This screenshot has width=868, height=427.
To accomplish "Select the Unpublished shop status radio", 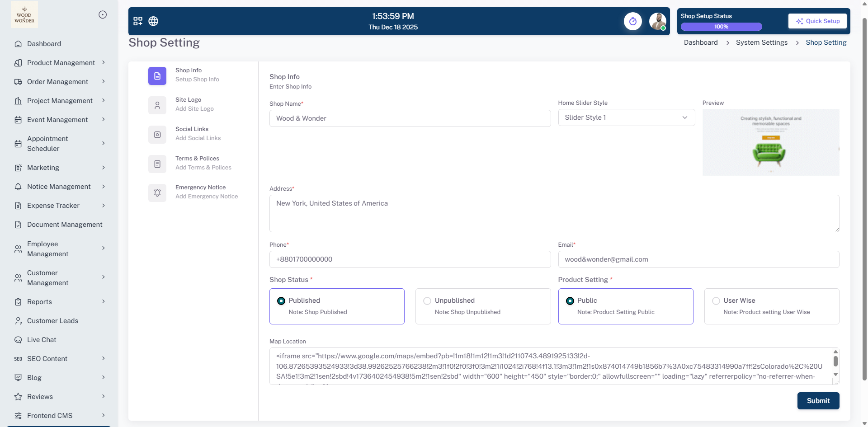I will [427, 301].
